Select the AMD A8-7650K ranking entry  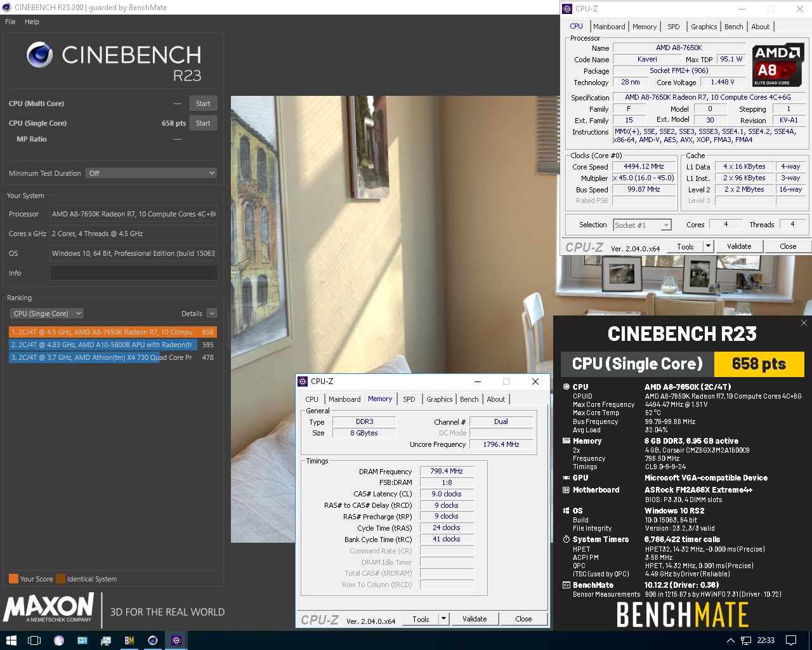(113, 332)
